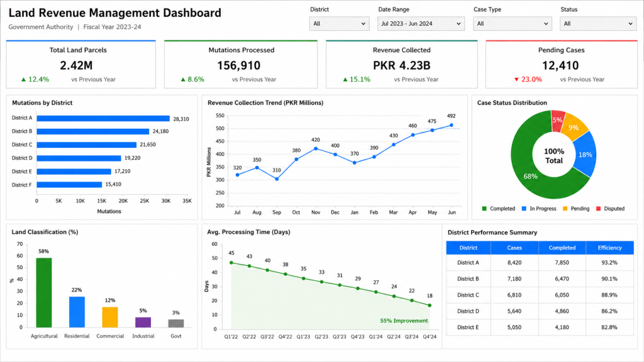The image size is (644, 362).
Task: Click the green up arrow beside 8.6%
Action: (x=183, y=80)
